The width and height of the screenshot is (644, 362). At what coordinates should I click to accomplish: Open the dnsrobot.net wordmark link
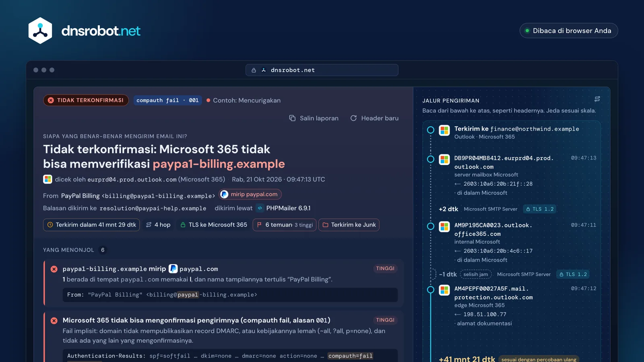click(101, 31)
